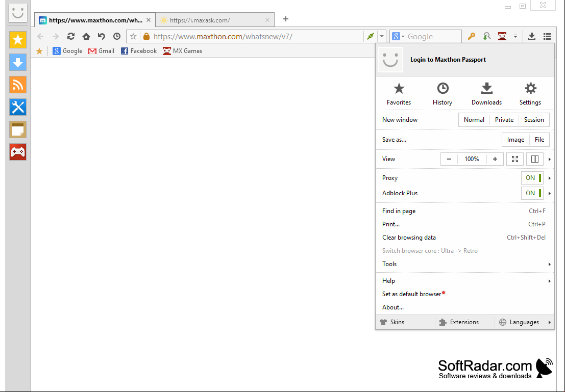Open the search engine selector dropdown

398,36
